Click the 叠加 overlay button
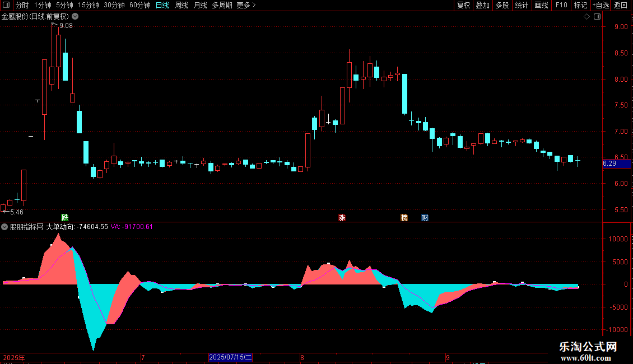The image size is (633, 364). coord(482,5)
